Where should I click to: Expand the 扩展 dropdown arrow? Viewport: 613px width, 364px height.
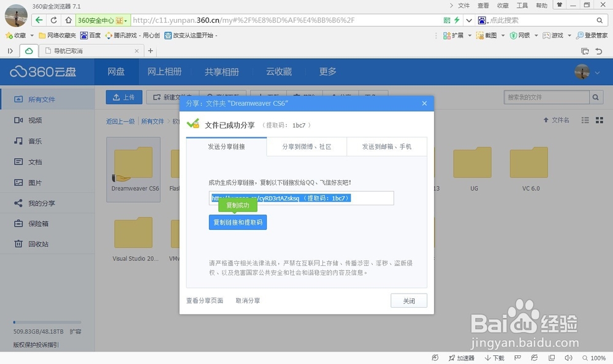tap(470, 36)
